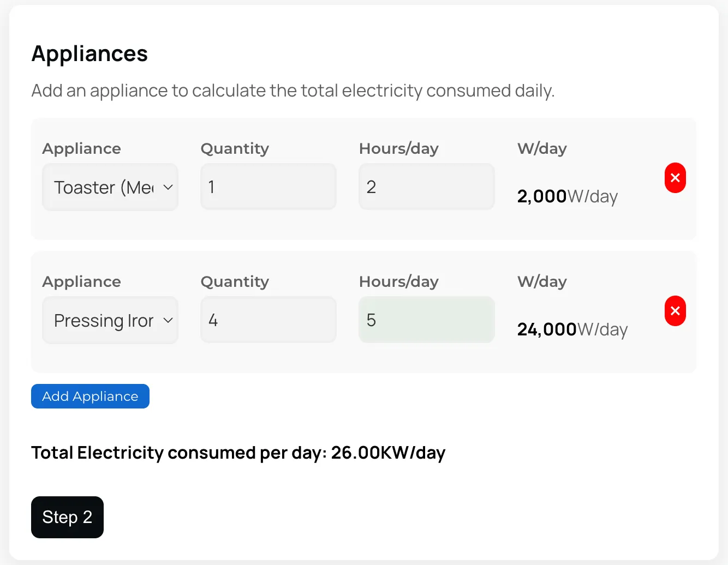Click the "Add an appliance to calculate" description
This screenshot has height=565, width=728.
pyautogui.click(x=293, y=91)
